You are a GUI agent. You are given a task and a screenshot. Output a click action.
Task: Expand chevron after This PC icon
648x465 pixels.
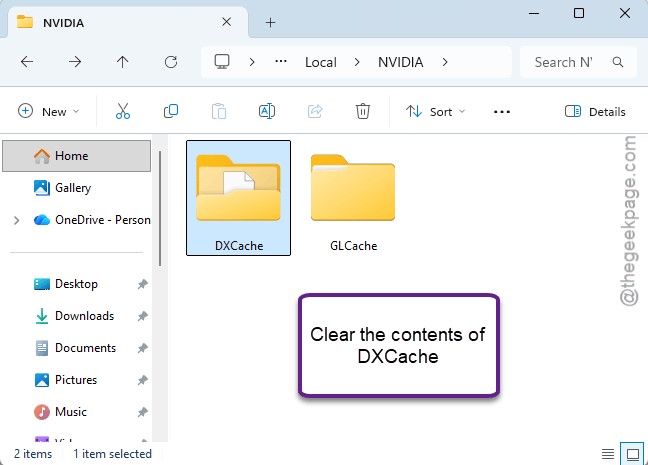pyautogui.click(x=252, y=62)
